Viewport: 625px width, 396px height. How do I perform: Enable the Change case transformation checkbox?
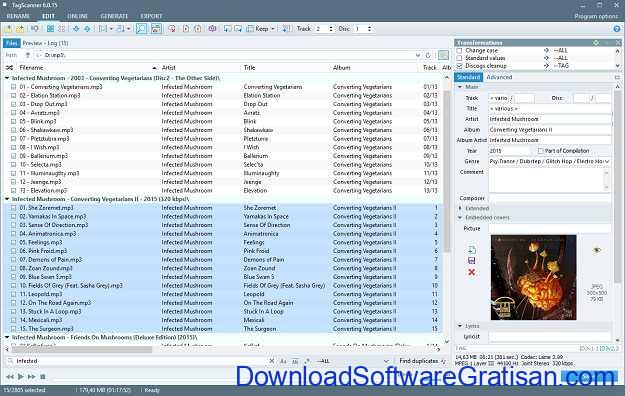tap(460, 51)
